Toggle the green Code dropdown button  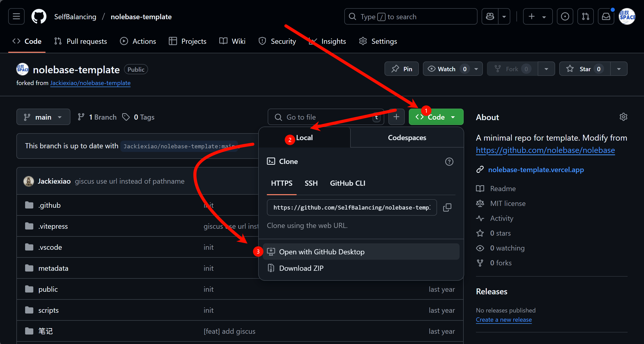[x=436, y=117]
